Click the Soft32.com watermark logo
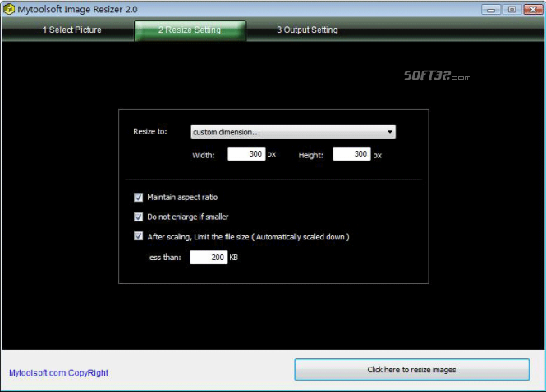546x392 pixels. coord(437,75)
